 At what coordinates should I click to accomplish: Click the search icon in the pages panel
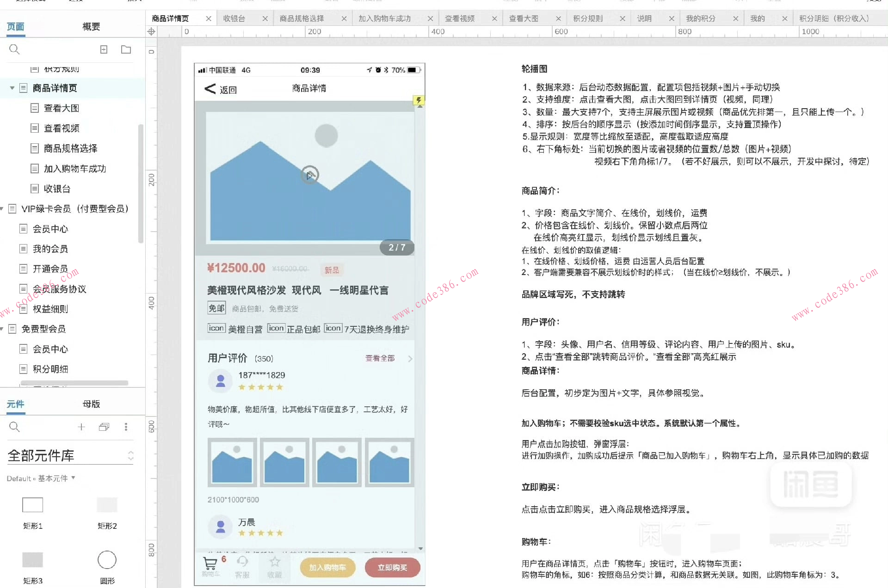click(x=14, y=49)
